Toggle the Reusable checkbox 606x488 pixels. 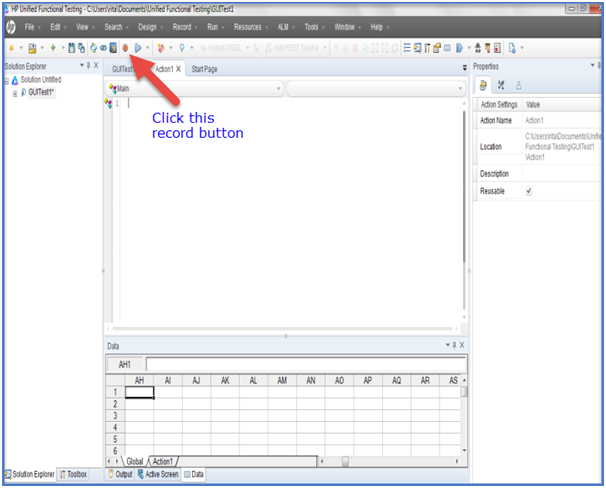(x=529, y=191)
